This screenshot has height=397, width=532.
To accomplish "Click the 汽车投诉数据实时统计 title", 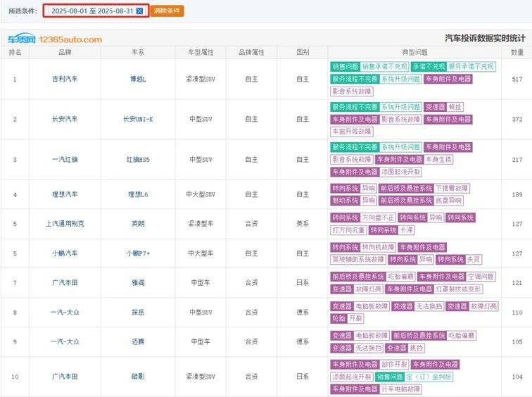I will coord(485,38).
